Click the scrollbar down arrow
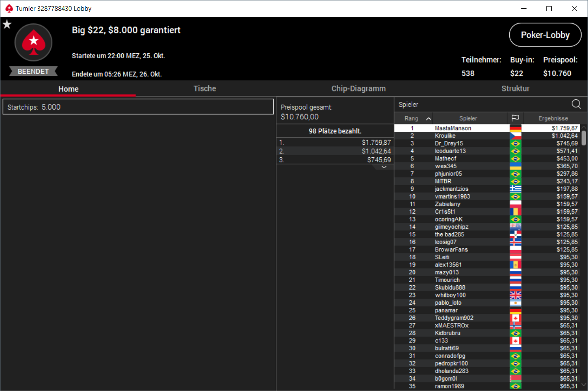Viewport: 588px width, 391px height. click(x=584, y=384)
